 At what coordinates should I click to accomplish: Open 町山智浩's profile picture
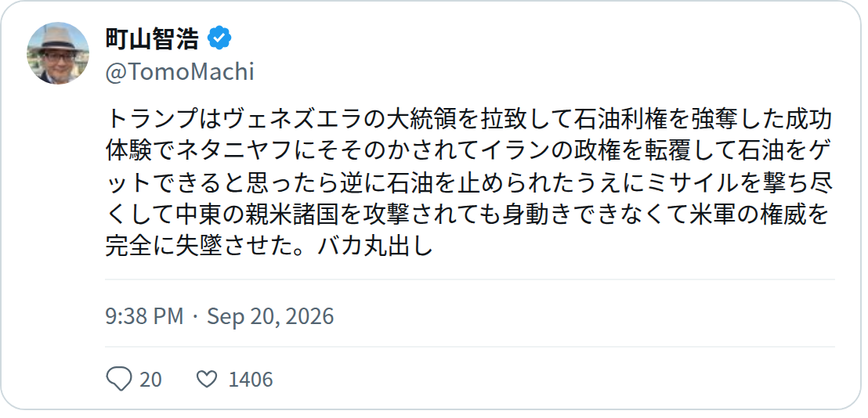(x=57, y=53)
